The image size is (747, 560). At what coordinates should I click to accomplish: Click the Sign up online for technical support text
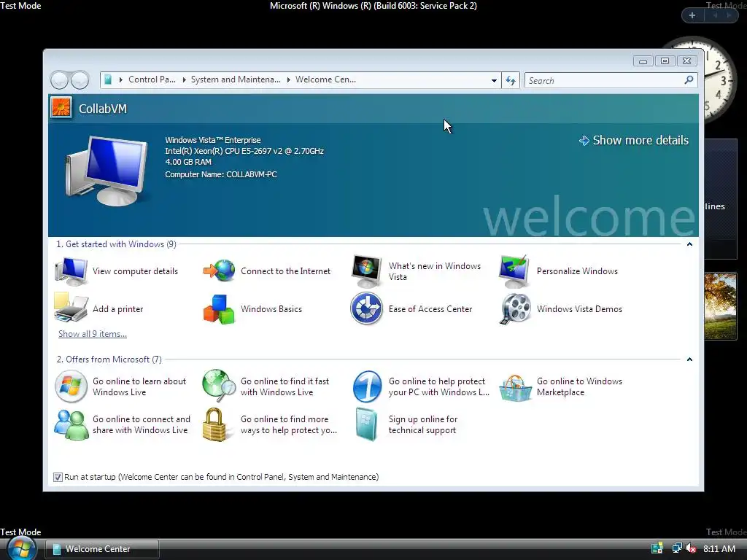[x=423, y=425]
